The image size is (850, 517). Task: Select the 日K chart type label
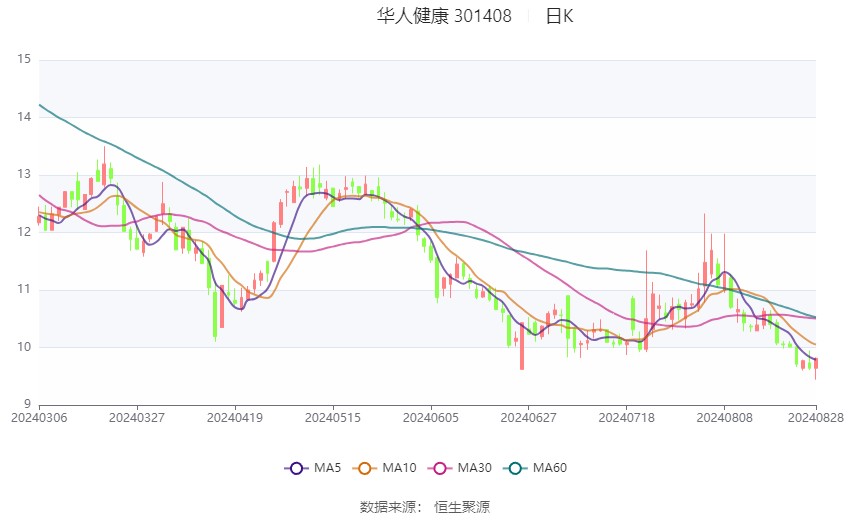[x=559, y=16]
